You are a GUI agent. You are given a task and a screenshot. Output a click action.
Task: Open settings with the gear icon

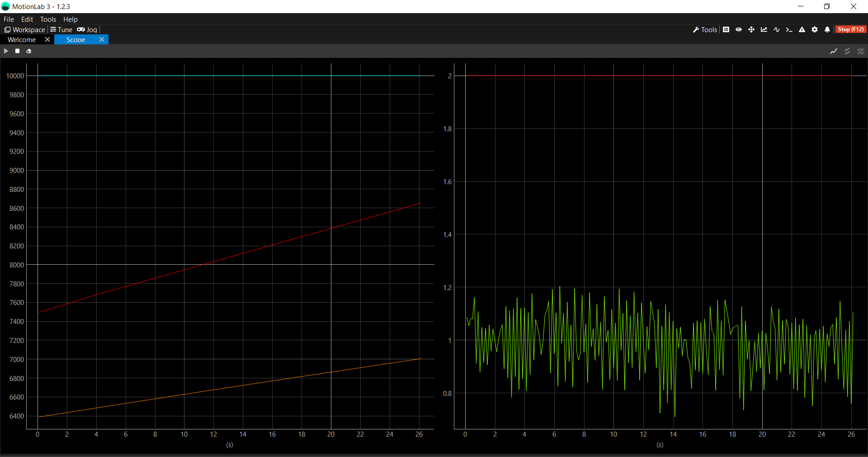(x=815, y=29)
